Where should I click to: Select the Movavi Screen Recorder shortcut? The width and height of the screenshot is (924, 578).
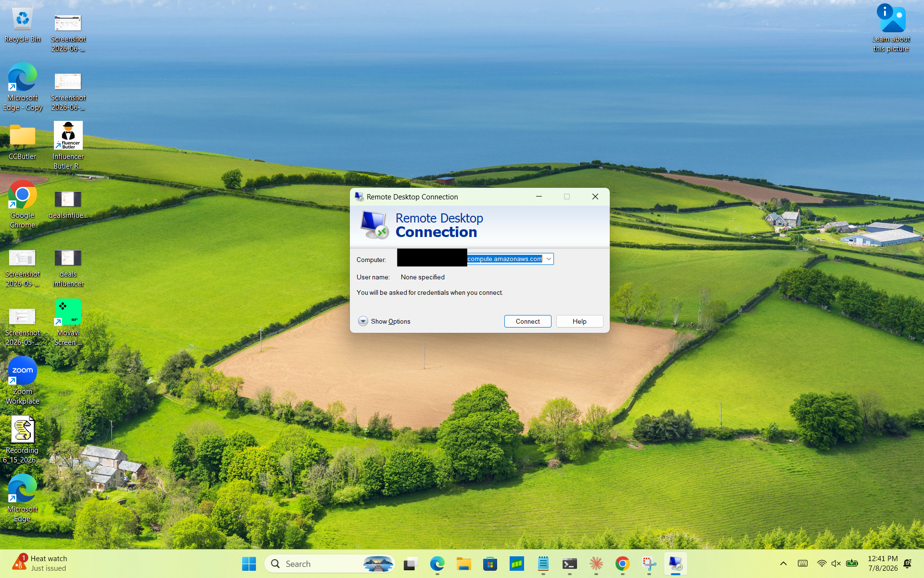[68, 322]
